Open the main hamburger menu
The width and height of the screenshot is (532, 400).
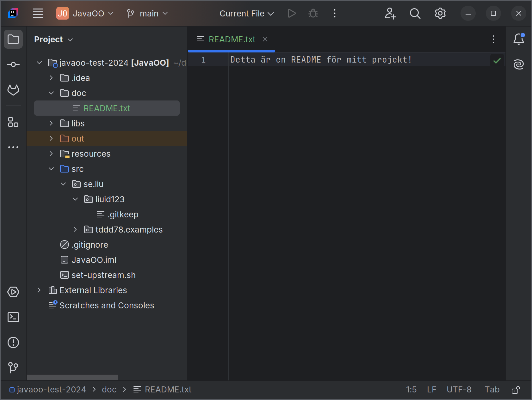(38, 13)
